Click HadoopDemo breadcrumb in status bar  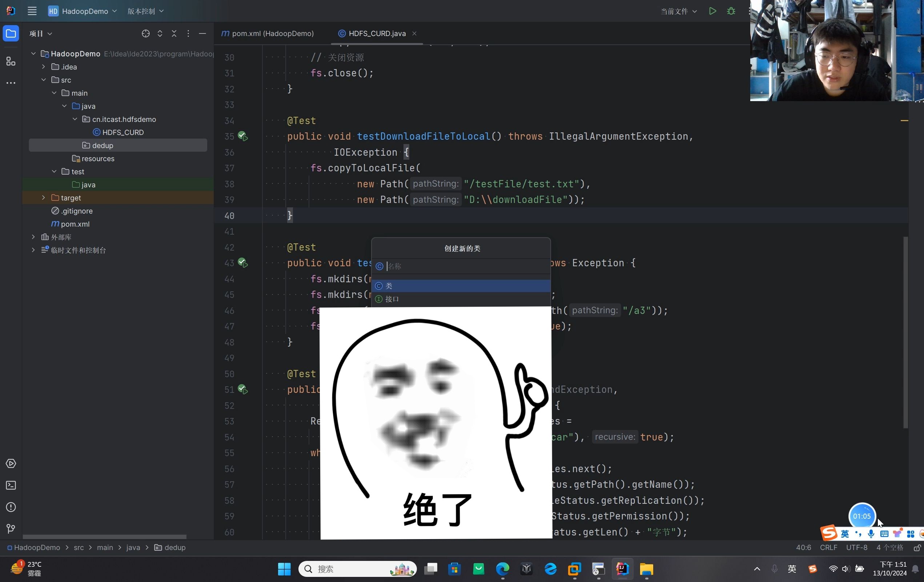(34, 547)
